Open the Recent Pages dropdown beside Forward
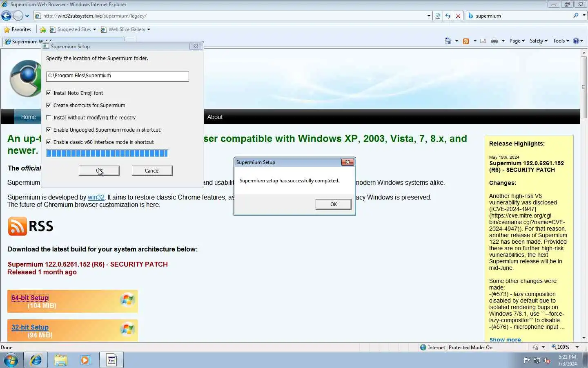Viewport: 588px width, 368px height. [27, 16]
